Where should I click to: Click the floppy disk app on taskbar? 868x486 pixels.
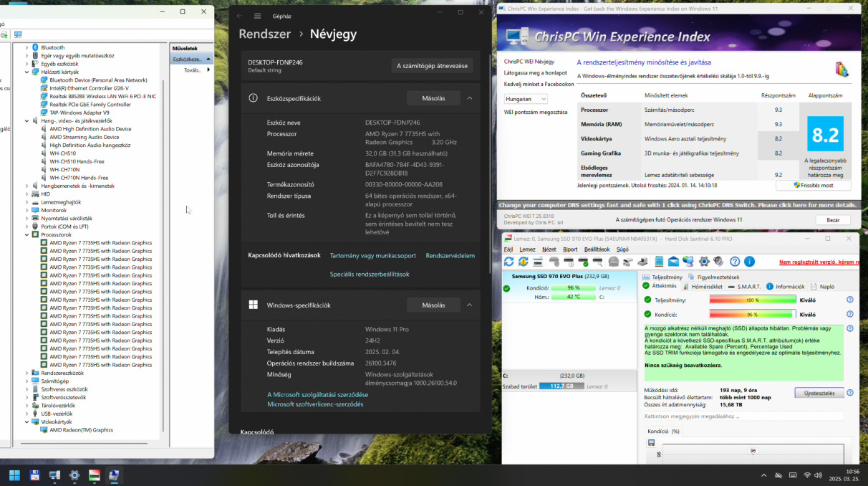[x=34, y=475]
